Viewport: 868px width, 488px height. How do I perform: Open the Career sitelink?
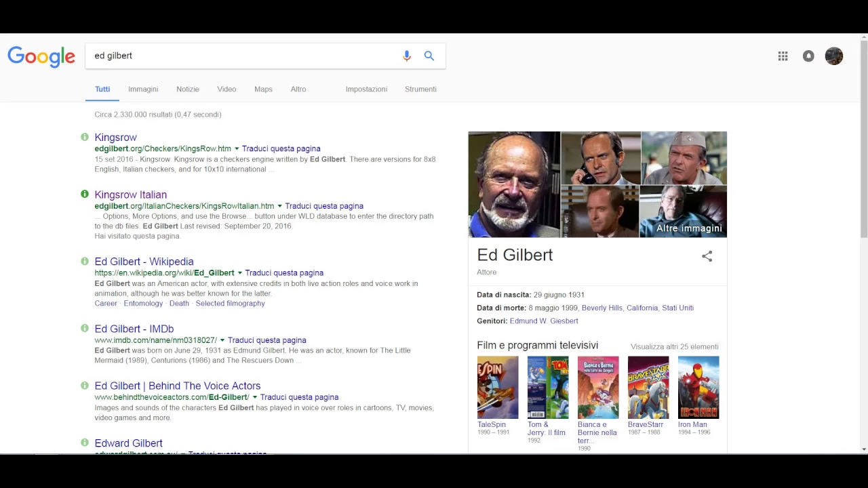[106, 304]
